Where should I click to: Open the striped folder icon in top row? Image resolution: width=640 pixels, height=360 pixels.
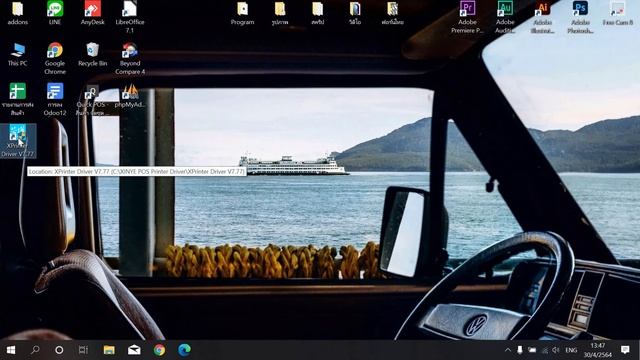pos(392,13)
